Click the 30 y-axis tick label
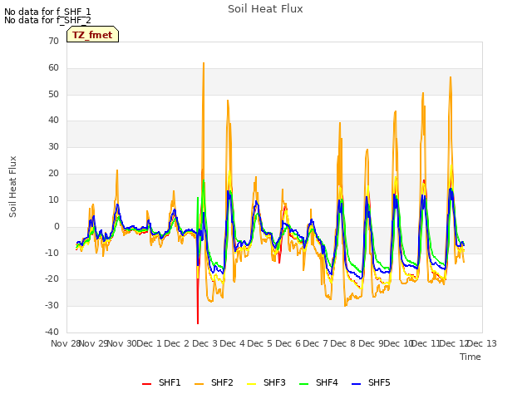 (53, 146)
